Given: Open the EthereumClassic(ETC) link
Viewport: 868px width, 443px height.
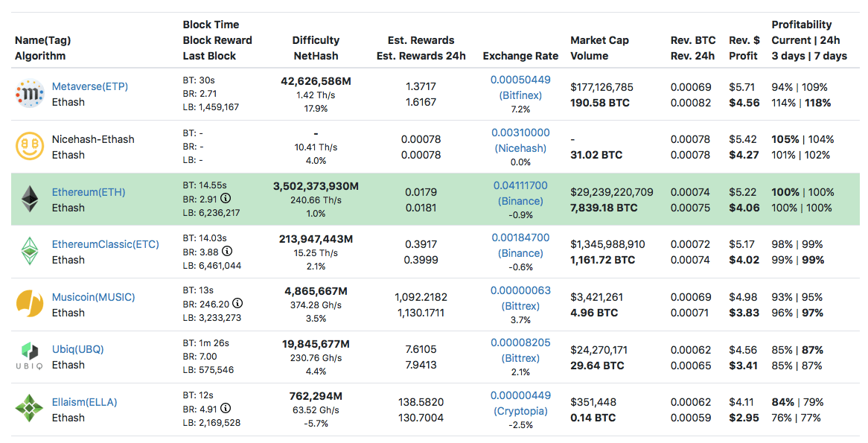Looking at the screenshot, I should coord(105,244).
